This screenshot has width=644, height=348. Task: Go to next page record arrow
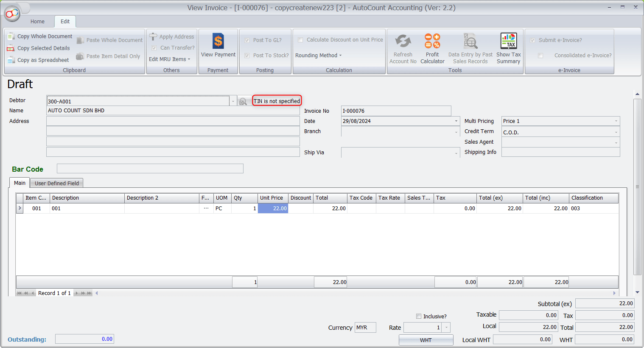tap(83, 293)
